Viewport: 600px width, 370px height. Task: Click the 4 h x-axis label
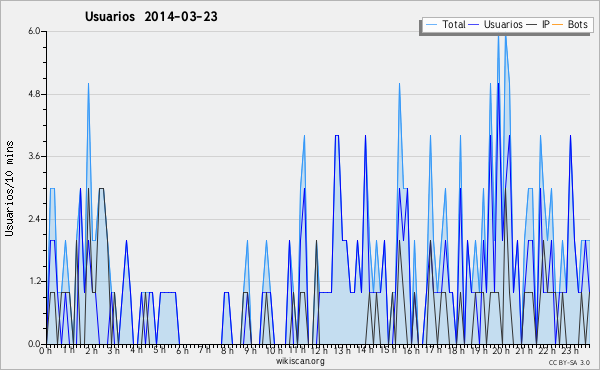pos(136,350)
